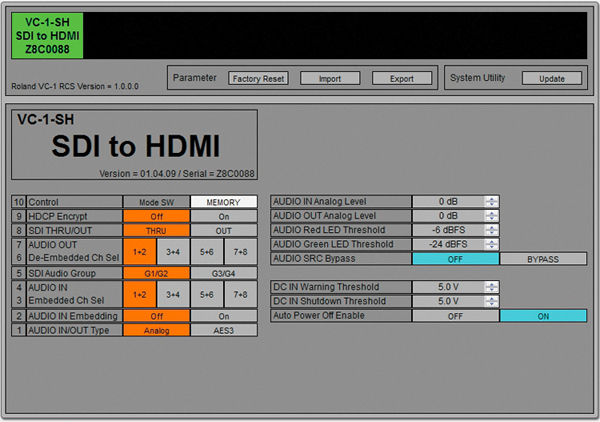Select SDI Audio Group G3/G4
Screen dimensions: 600x422
tap(224, 273)
